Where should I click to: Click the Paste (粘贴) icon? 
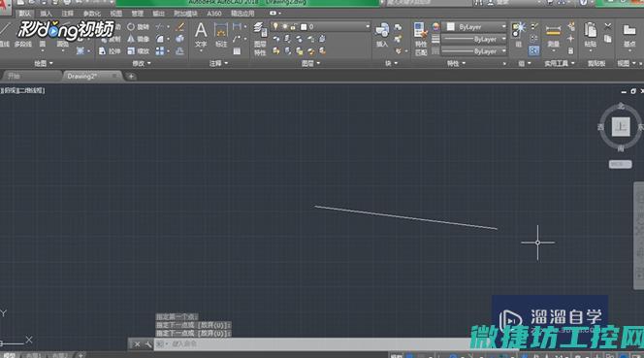click(591, 35)
